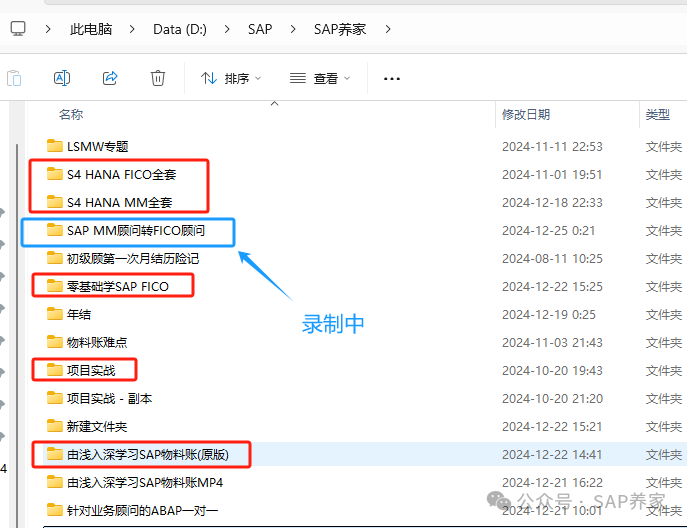Screen dimensions: 687x528
Task: Sort by the 修改日期 column header
Action: point(526,114)
